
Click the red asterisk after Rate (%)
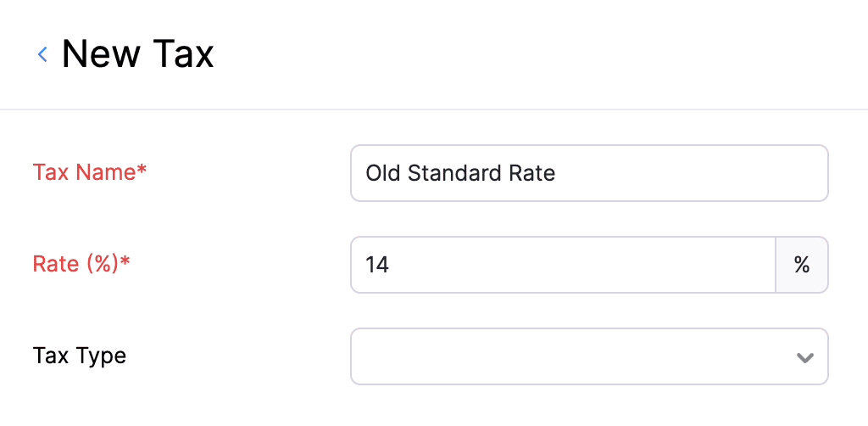[x=125, y=264]
